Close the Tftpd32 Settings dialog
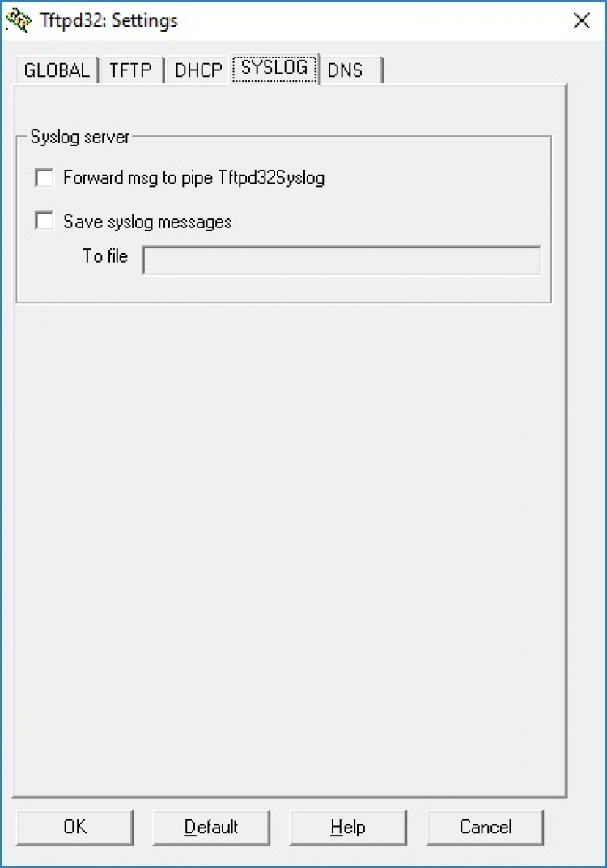607x868 pixels. point(582,21)
